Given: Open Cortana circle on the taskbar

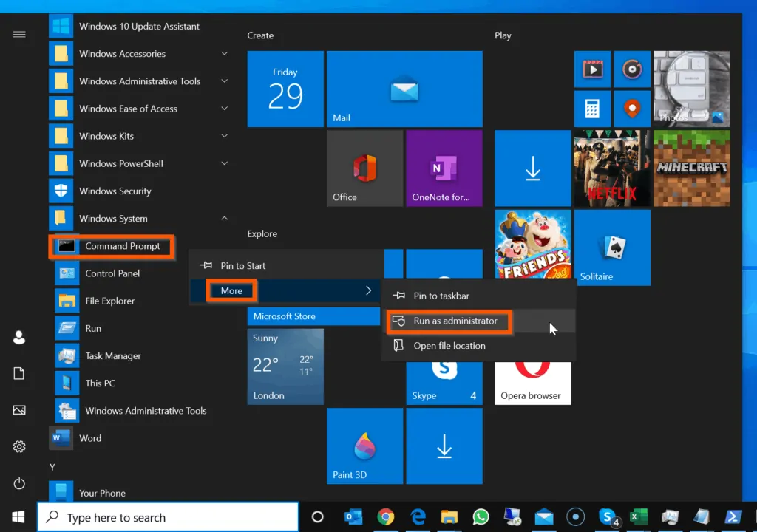Looking at the screenshot, I should tap(318, 517).
